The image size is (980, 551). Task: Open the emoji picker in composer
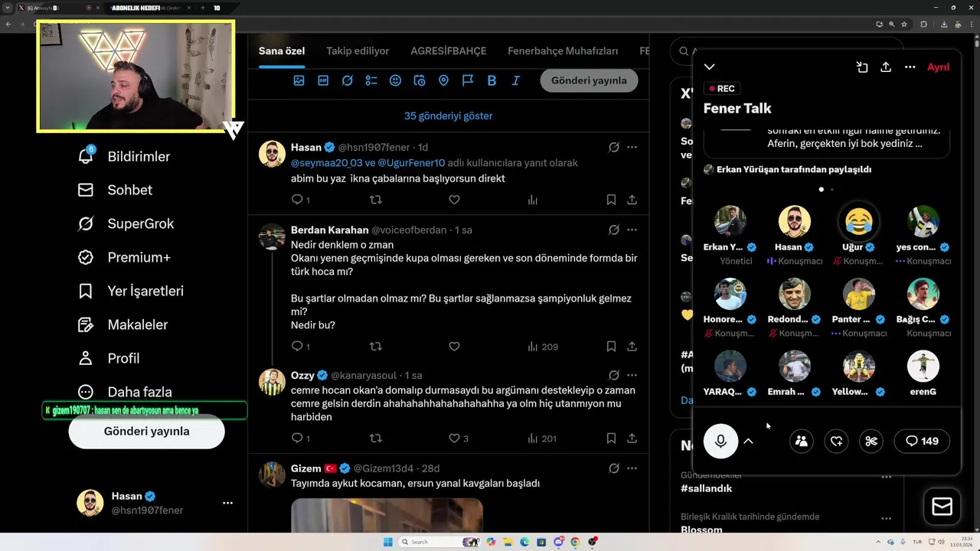(395, 80)
